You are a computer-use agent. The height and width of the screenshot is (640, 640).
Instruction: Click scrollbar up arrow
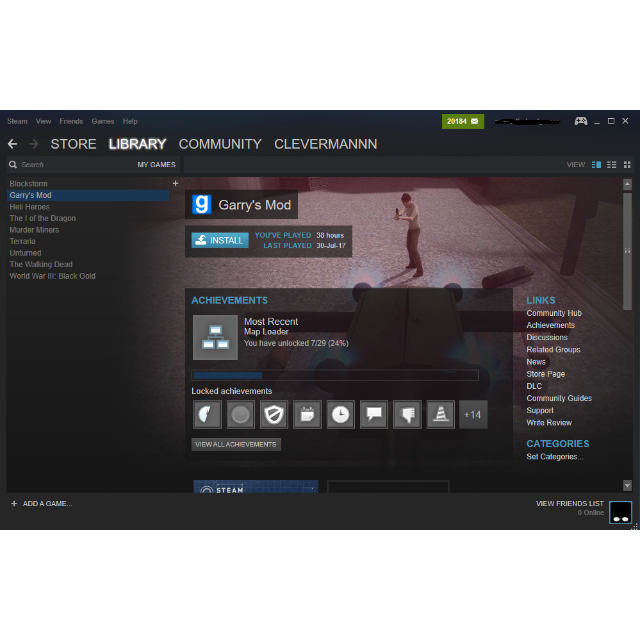[x=627, y=184]
